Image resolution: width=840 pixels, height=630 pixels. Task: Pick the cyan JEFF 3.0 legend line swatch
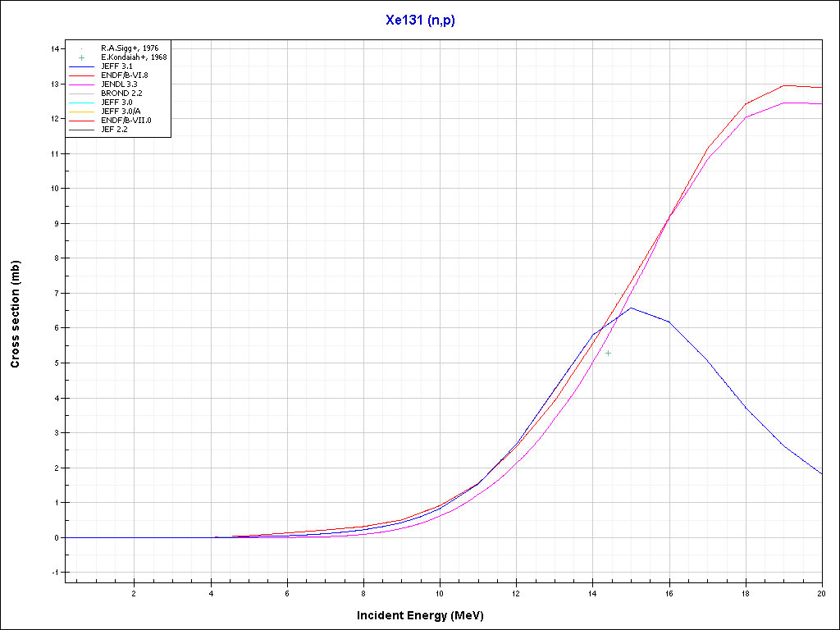[x=81, y=103]
